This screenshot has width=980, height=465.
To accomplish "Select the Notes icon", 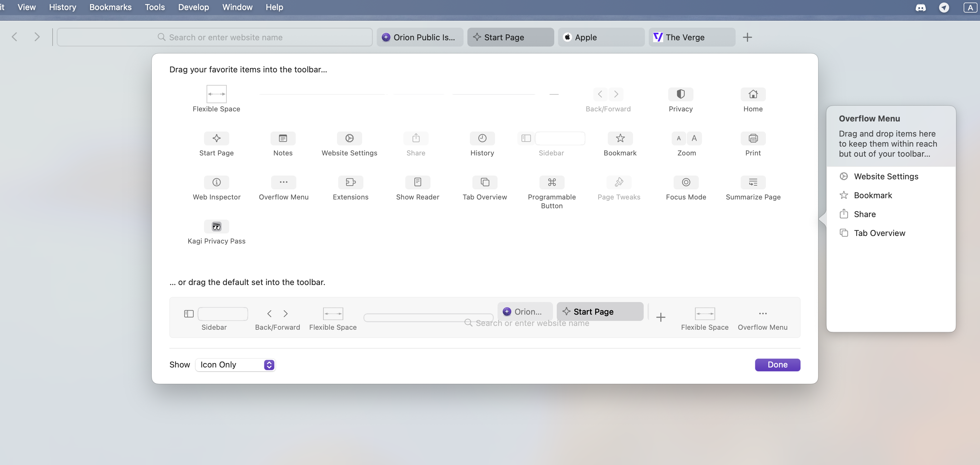I will (283, 138).
